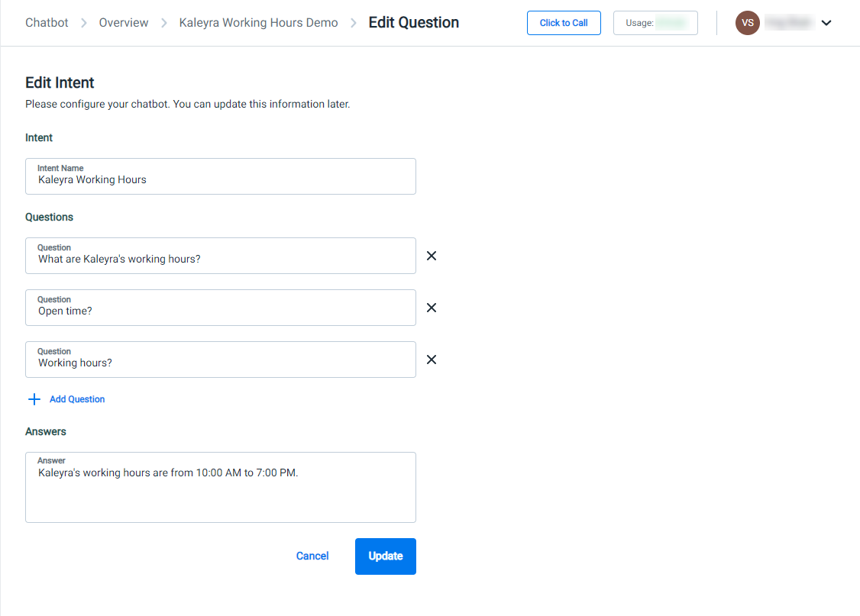Click the Click to Call button
This screenshot has height=616, width=860.
(x=564, y=23)
